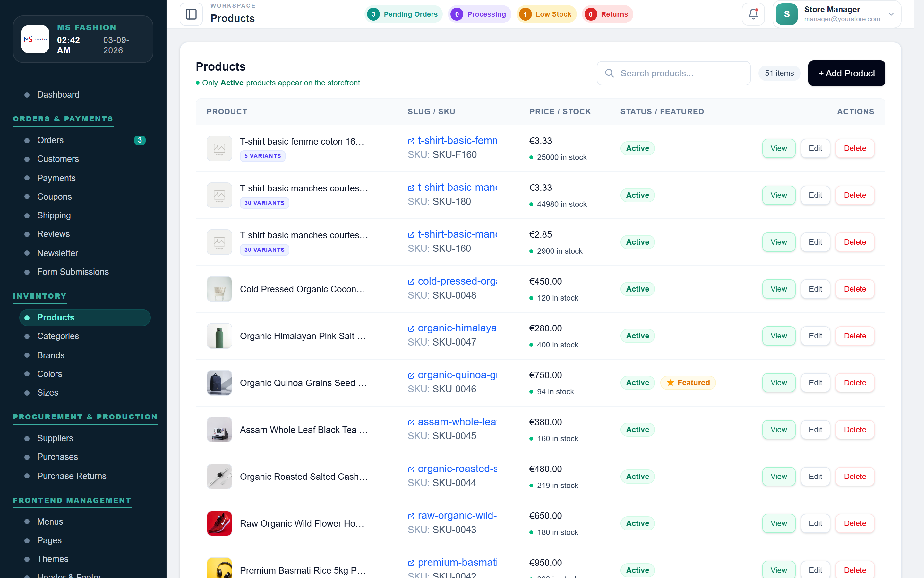Viewport: 924px width, 578px height.
Task: Open the Cold Pressed Organic Coconut thumbnail
Action: point(219,289)
